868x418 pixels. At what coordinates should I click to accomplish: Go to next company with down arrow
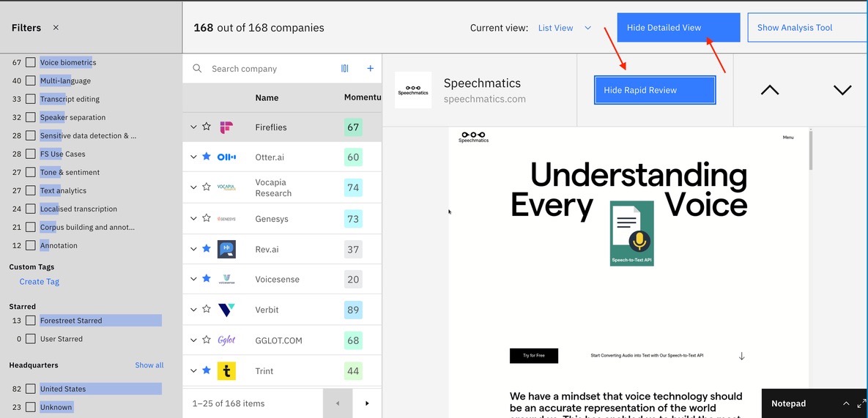[x=842, y=90]
